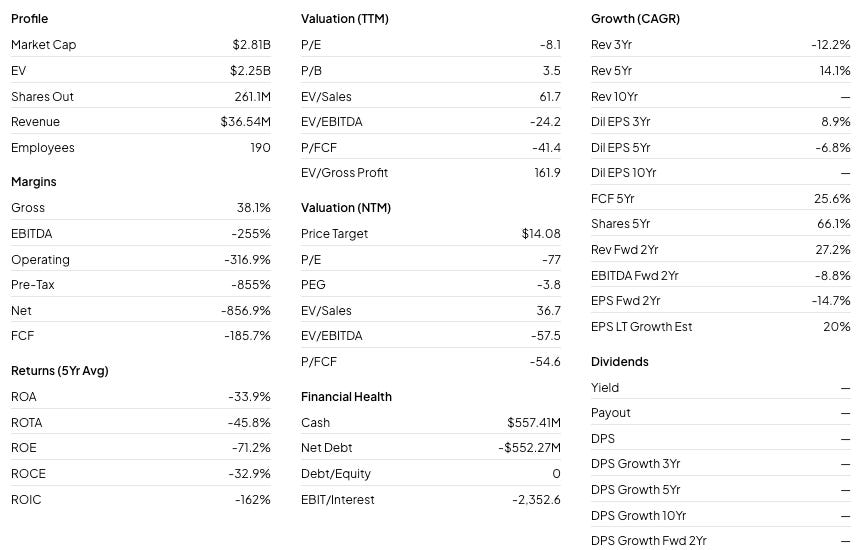Select the EBITDA margin row label
865x550 pixels.
click(x=31, y=234)
